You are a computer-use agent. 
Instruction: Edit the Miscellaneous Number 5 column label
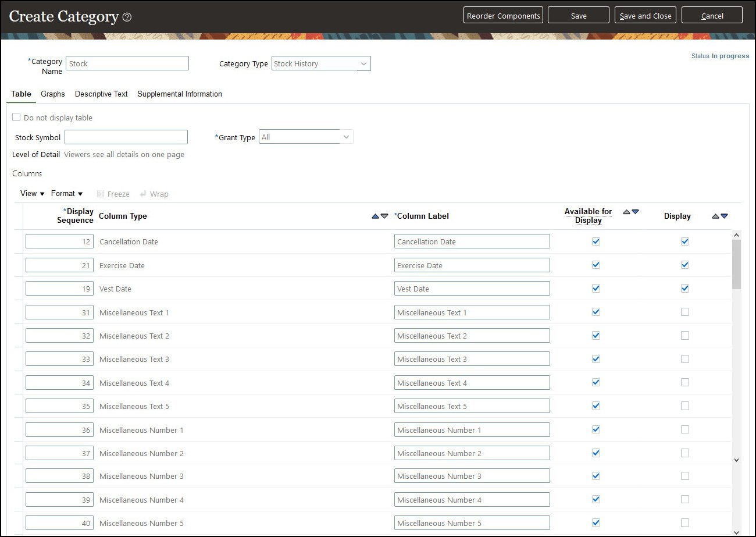tap(472, 523)
